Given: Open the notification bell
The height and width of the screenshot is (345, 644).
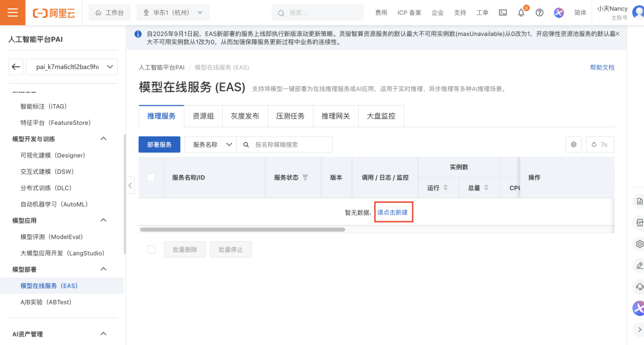Looking at the screenshot, I should point(521,13).
